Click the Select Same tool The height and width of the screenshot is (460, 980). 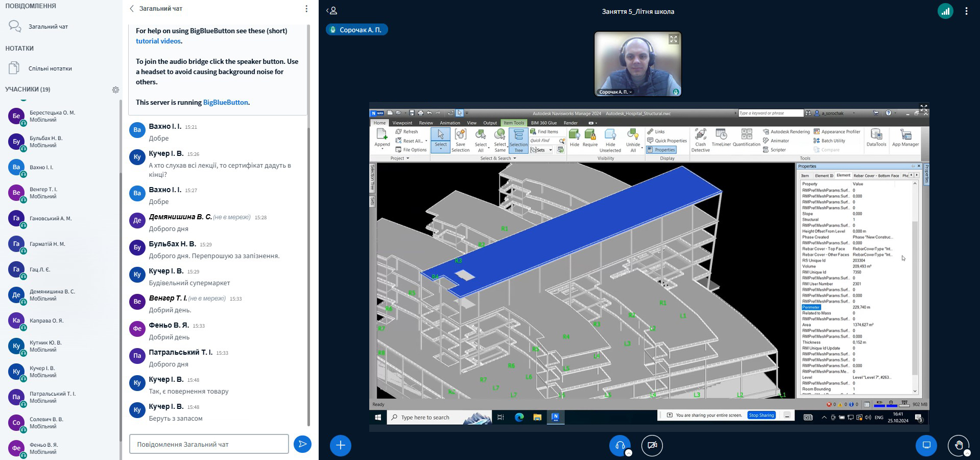(x=500, y=140)
